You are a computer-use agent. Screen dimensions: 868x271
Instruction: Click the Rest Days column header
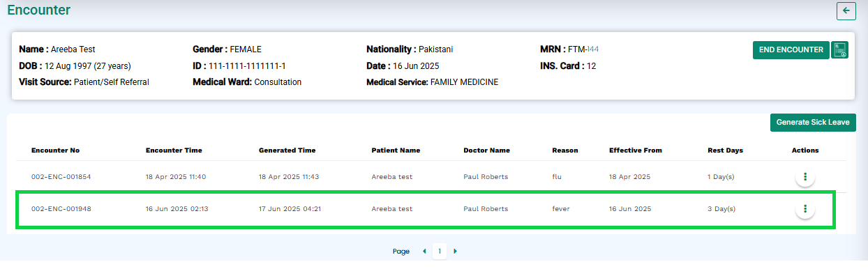[x=725, y=150]
